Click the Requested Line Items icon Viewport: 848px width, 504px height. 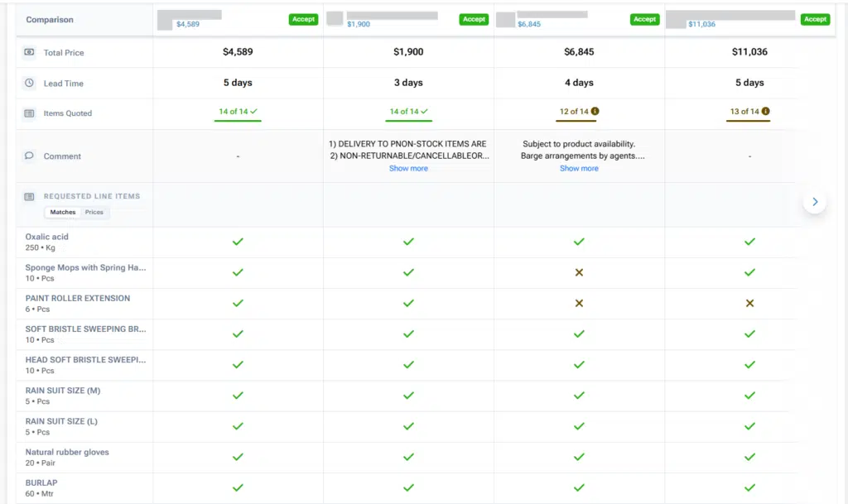[29, 197]
